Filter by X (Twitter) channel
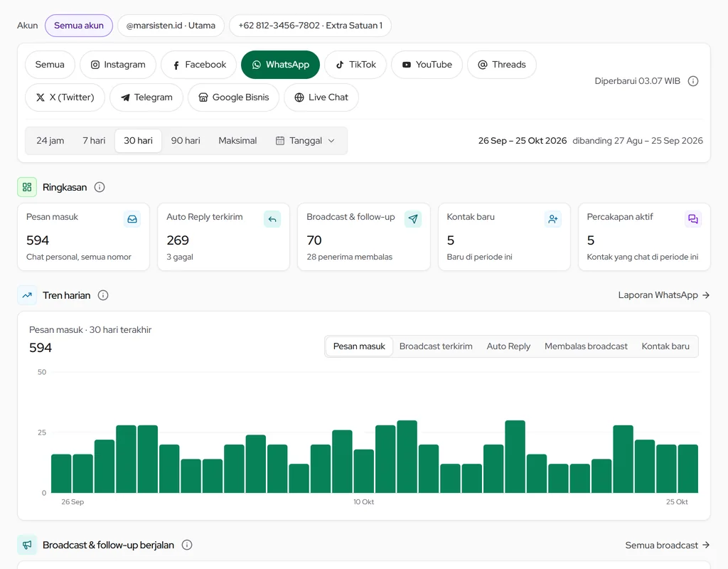728x569 pixels. click(65, 97)
